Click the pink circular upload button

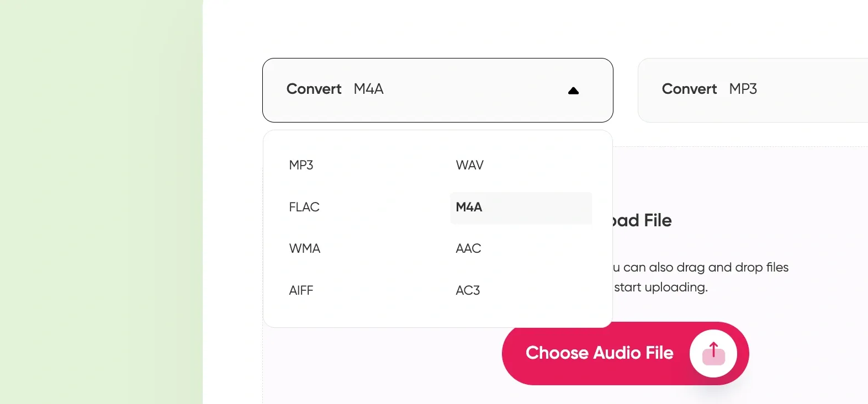point(713,353)
